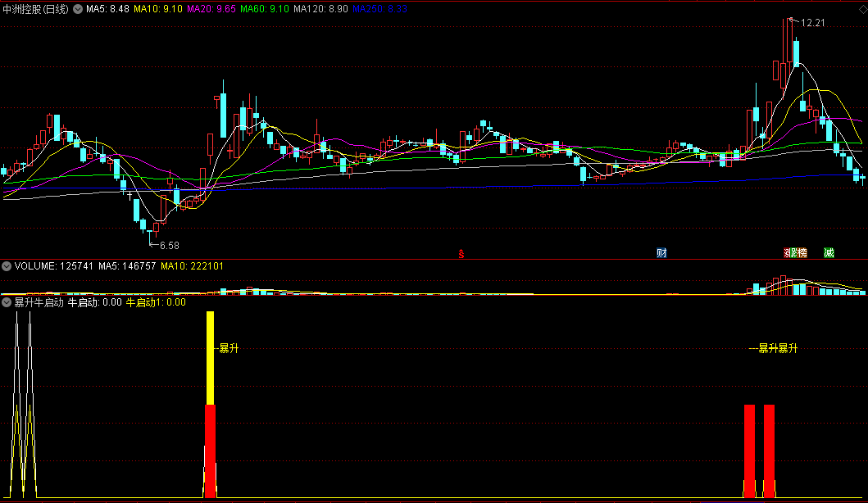Click the 牛启动: 0.00 value
This screenshot has width=868, height=503.
tap(94, 302)
